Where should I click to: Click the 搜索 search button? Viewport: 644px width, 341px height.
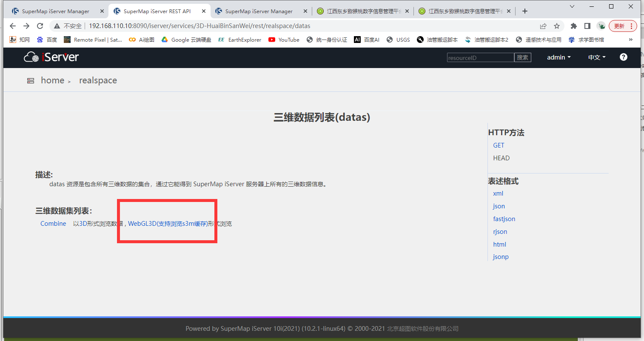click(523, 57)
